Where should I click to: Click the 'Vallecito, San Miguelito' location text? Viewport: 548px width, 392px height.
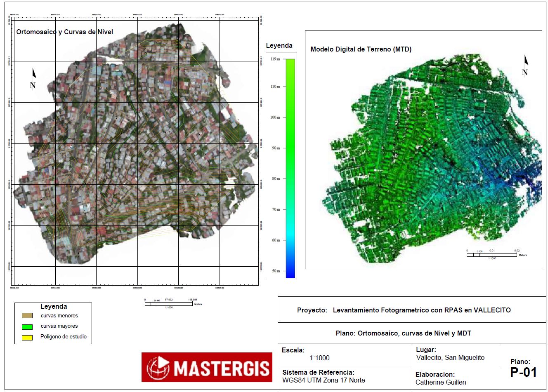[450, 357]
